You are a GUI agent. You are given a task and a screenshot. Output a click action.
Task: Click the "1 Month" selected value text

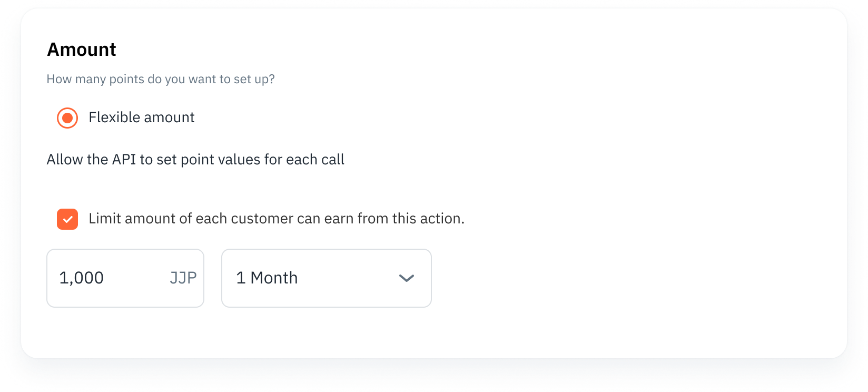[267, 278]
